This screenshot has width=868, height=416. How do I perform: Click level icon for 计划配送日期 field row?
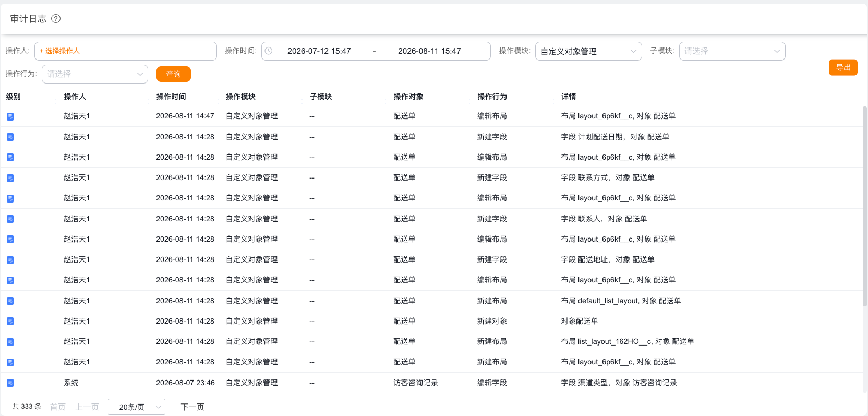point(10,137)
